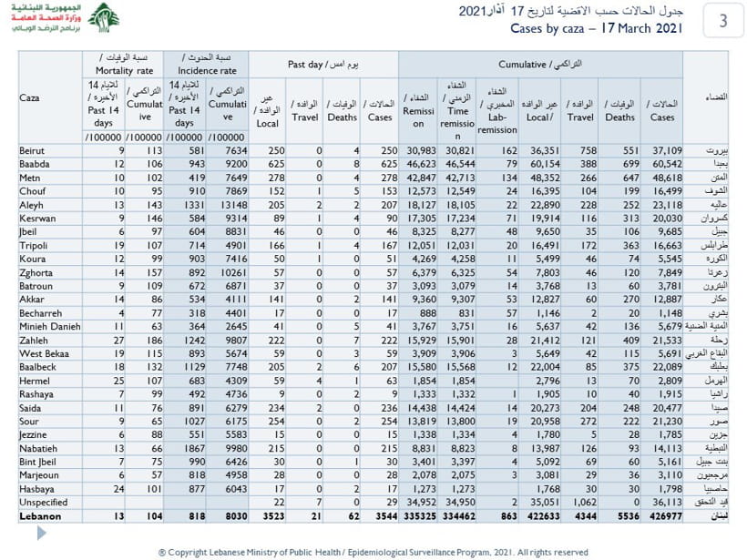Select the 'Metn' row label
The height and width of the screenshot is (560, 747).
29,178
